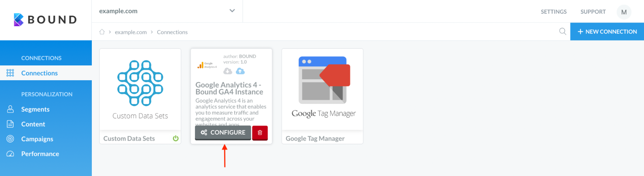644x176 pixels.
Task: Click the M user avatar
Action: pyautogui.click(x=624, y=12)
